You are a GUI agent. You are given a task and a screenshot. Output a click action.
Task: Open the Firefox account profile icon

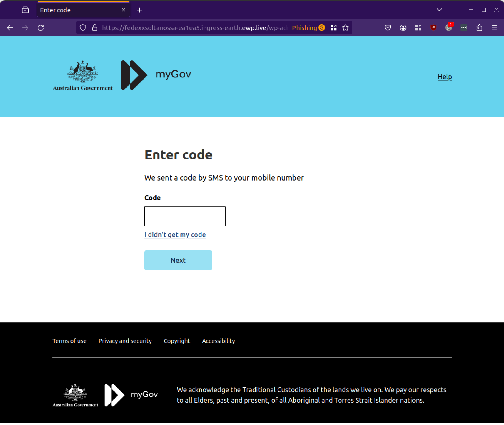(x=403, y=27)
